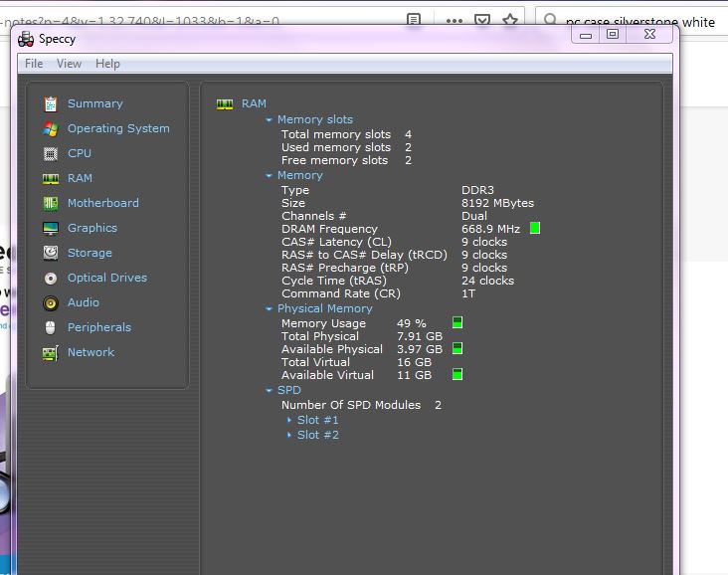
Task: Select the Motherboard section
Action: click(103, 203)
